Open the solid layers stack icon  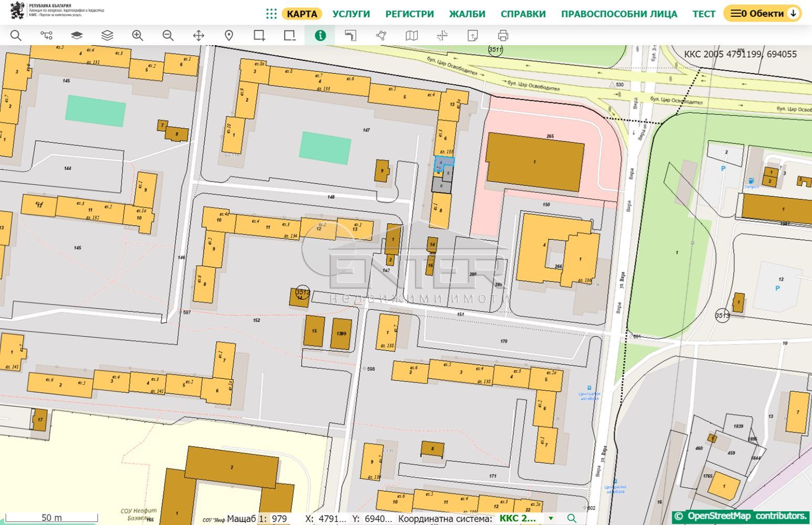pyautogui.click(x=77, y=36)
